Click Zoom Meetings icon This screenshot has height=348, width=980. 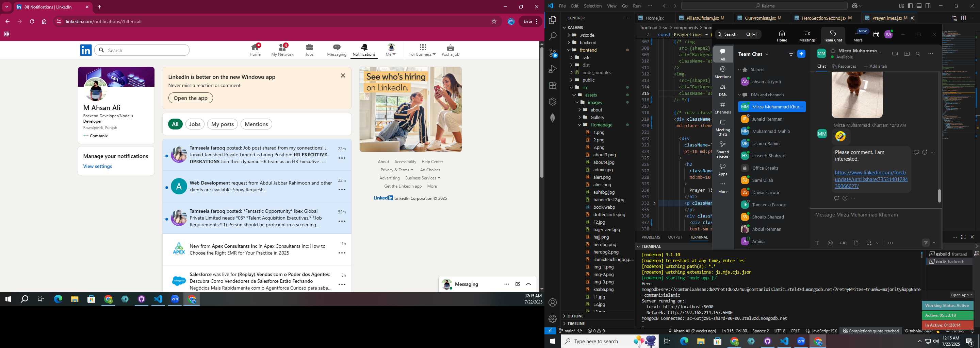[x=807, y=36]
